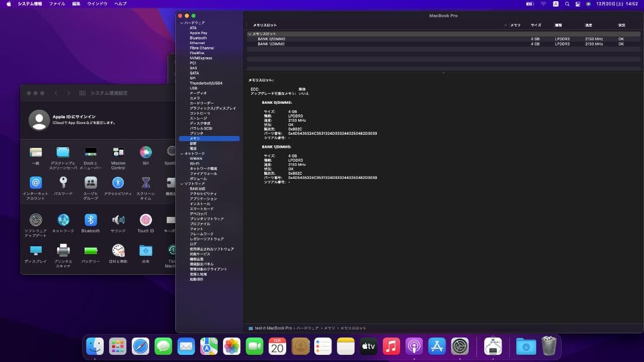Image resolution: width=644 pixels, height=362 pixels.
Task: Open the ファイル menu
Action: point(57,4)
